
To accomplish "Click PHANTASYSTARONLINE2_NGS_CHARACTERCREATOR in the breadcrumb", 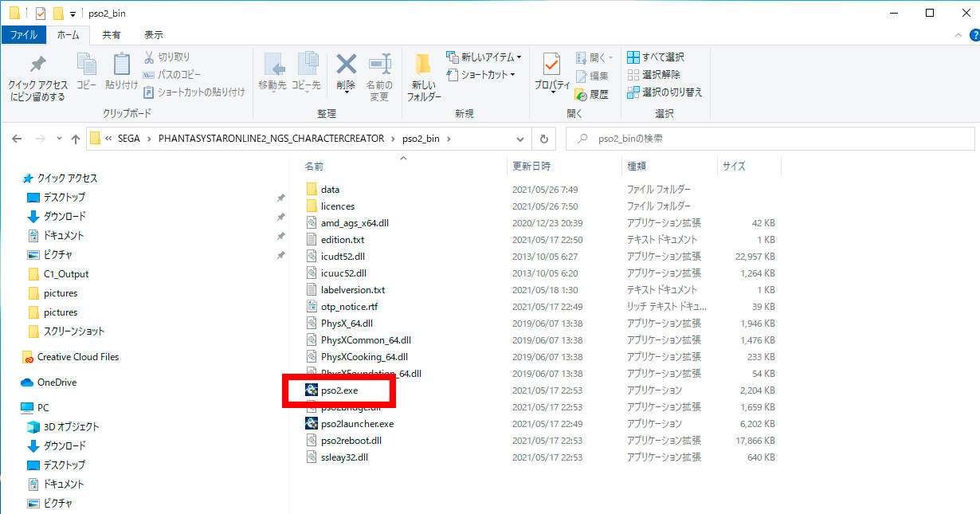I will [271, 139].
